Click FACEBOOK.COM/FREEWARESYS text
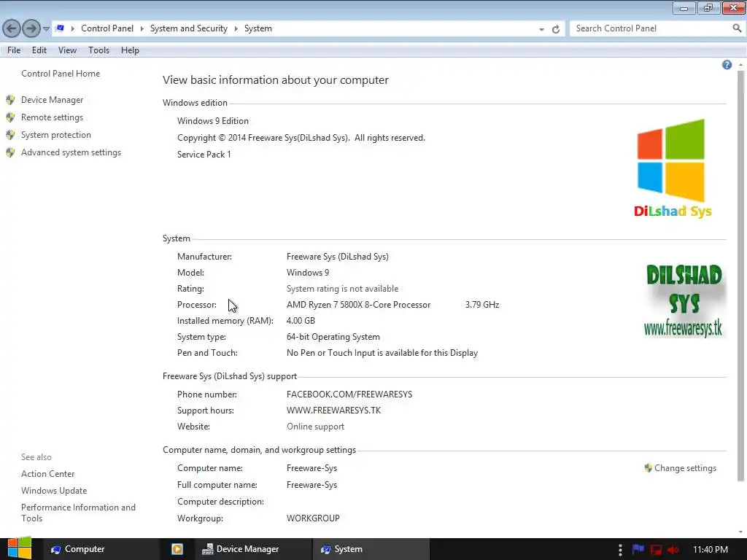Viewport: 747px width, 560px height. pyautogui.click(x=349, y=394)
